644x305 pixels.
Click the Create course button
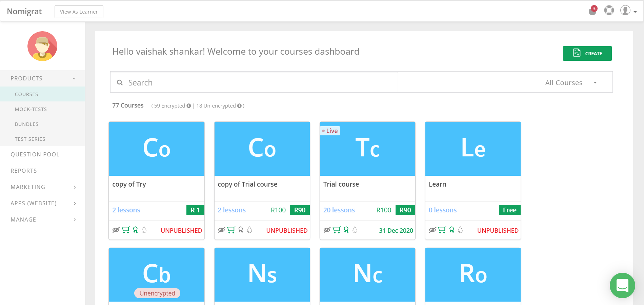(587, 54)
